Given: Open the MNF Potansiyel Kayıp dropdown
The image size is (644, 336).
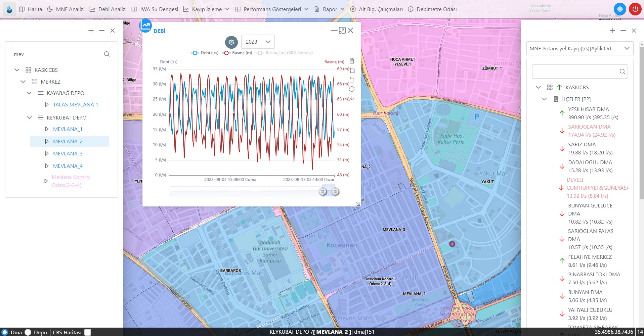Looking at the screenshot, I should (x=579, y=48).
